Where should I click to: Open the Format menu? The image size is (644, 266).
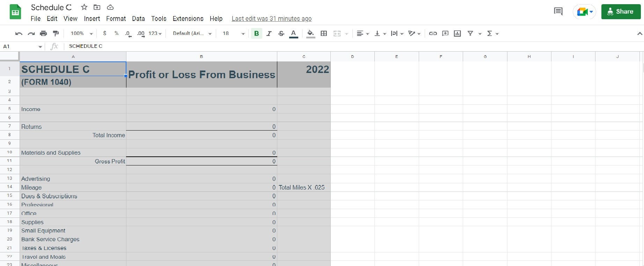click(116, 19)
